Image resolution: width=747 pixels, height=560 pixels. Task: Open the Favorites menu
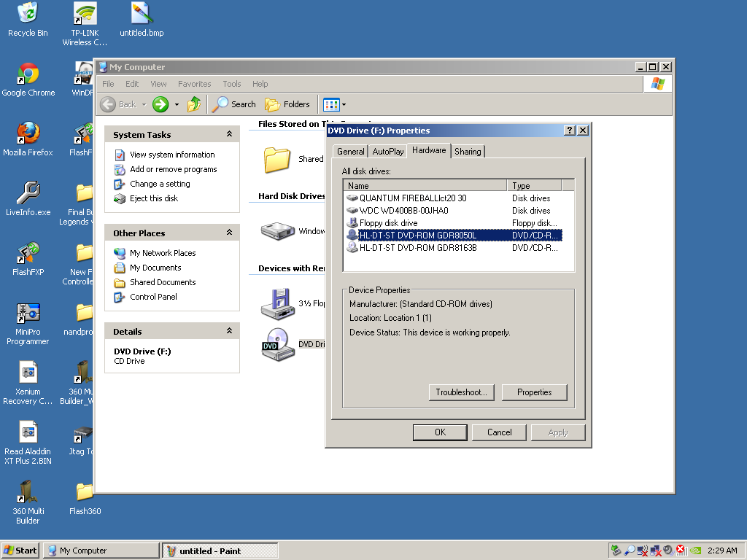(x=194, y=84)
